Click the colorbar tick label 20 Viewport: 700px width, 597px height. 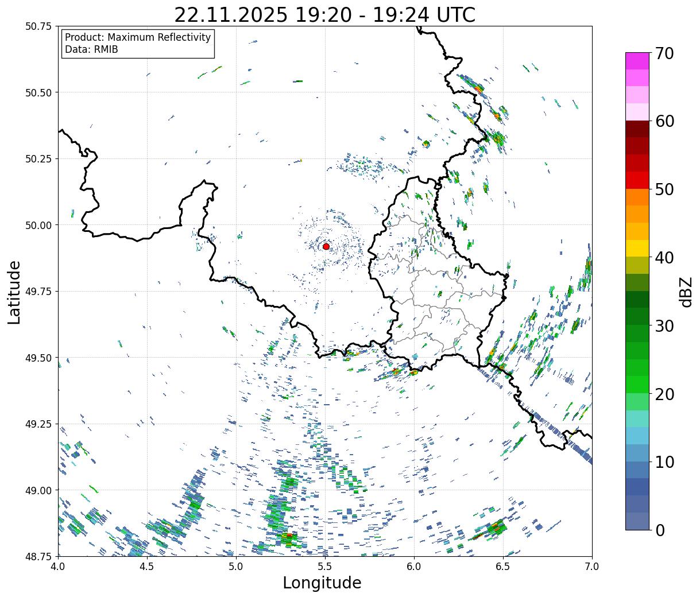point(664,394)
